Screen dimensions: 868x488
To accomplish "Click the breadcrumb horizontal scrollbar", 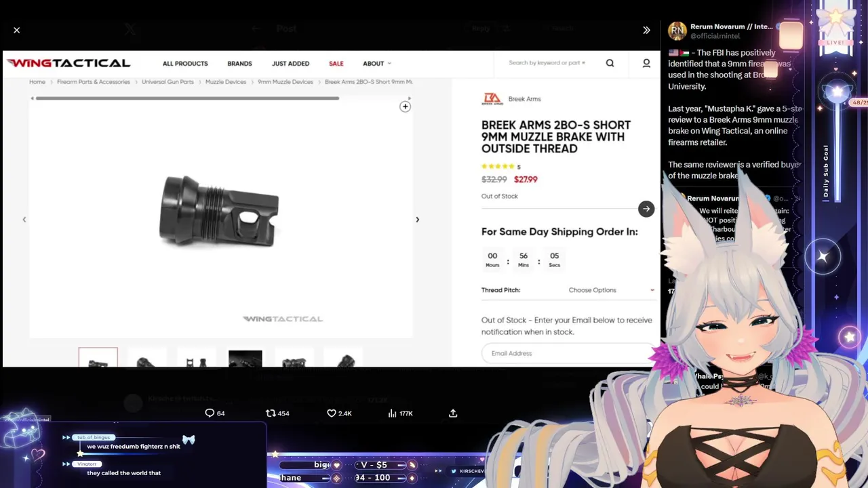I will click(187, 98).
